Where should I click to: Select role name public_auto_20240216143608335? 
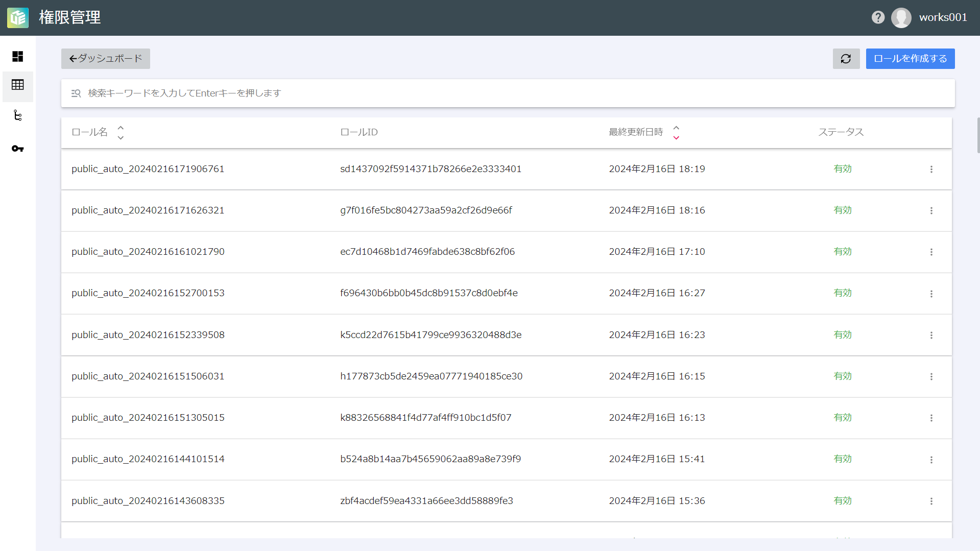[148, 501]
